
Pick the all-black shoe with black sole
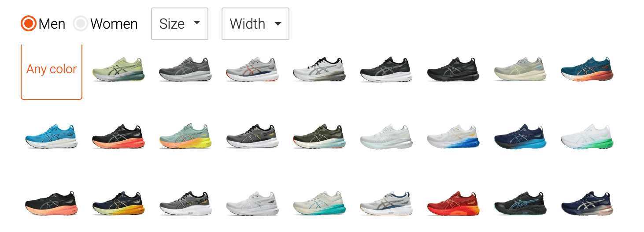[453, 69]
